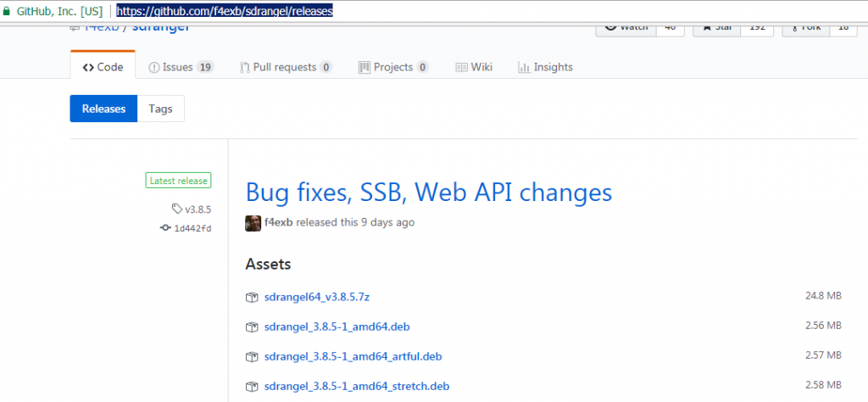Go to the Projects tab
The height and width of the screenshot is (402, 868).
coord(393,67)
